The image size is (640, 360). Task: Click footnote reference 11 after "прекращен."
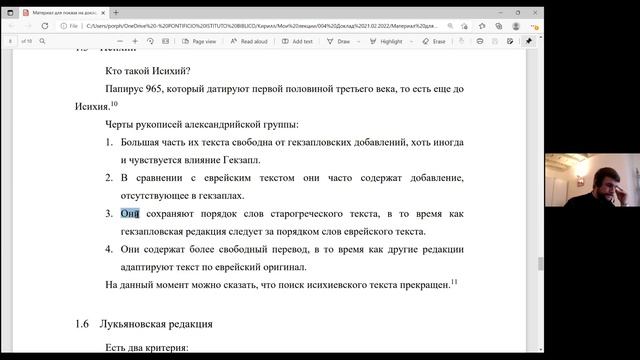[454, 282]
